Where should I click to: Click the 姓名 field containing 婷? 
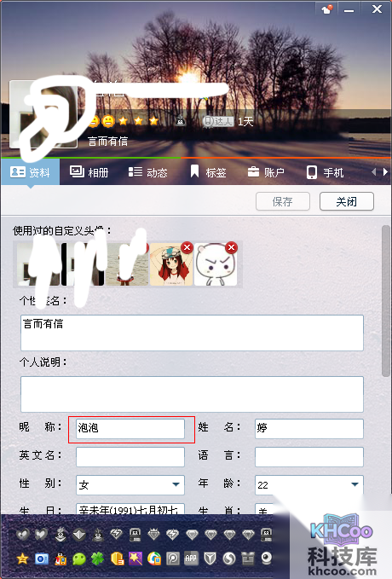(309, 428)
